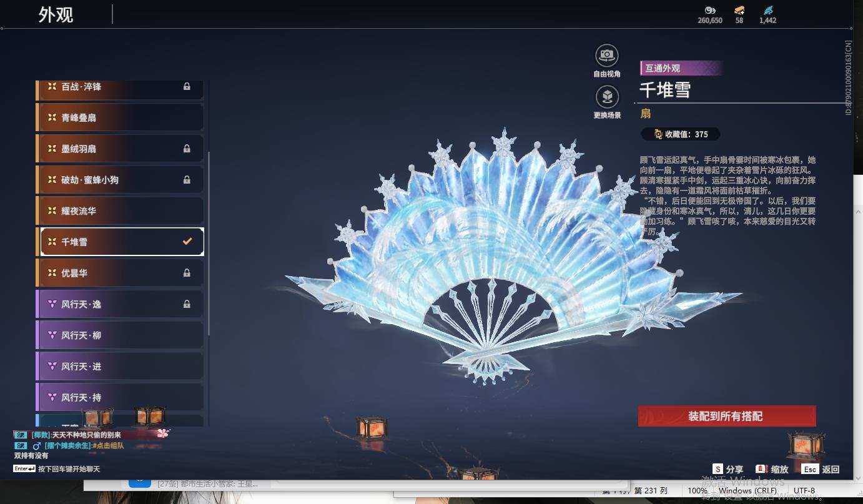
Task: Click the 都市生活小管家 entry in background window
Action: coord(207,483)
